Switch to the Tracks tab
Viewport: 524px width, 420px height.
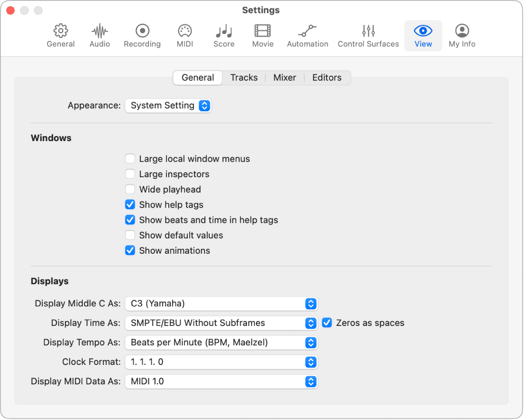[244, 78]
